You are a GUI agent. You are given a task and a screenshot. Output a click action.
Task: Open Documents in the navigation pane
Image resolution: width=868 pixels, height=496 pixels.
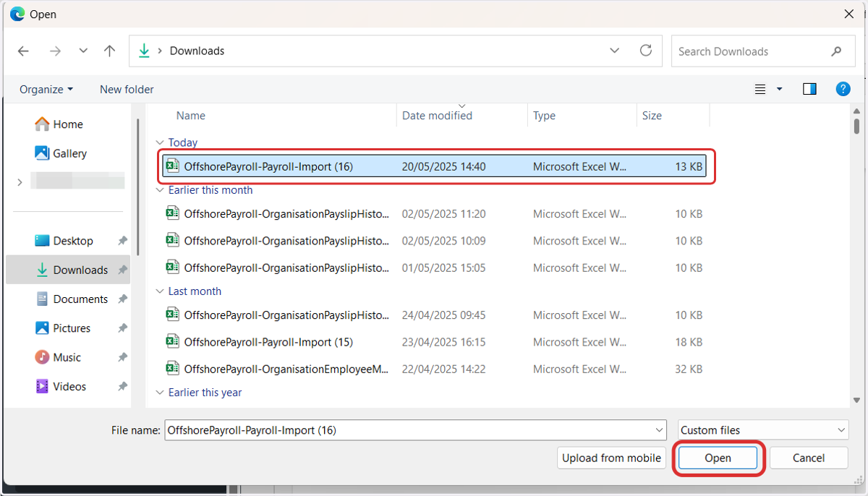(71, 299)
